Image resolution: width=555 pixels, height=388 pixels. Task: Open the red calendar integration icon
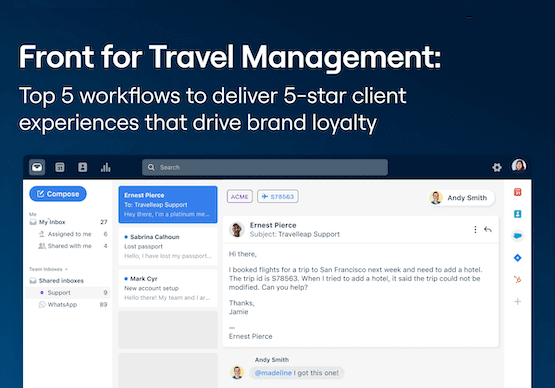(x=517, y=192)
